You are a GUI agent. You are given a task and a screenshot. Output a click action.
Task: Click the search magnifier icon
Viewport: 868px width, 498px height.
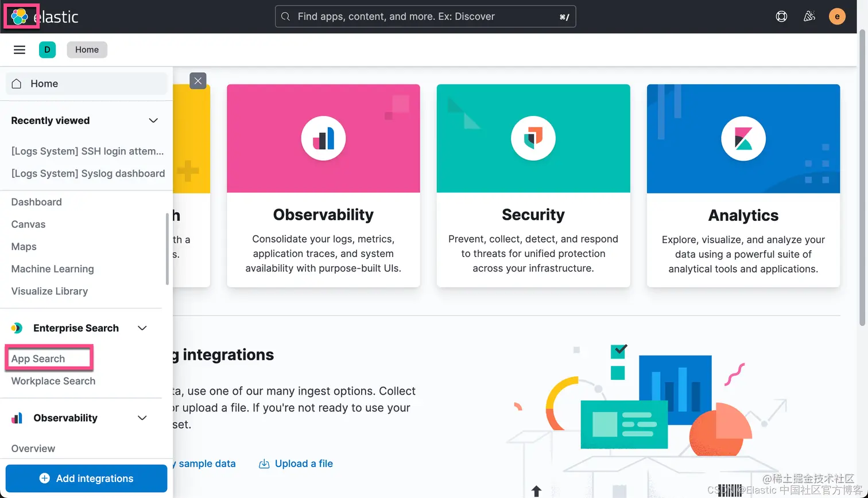coord(286,17)
